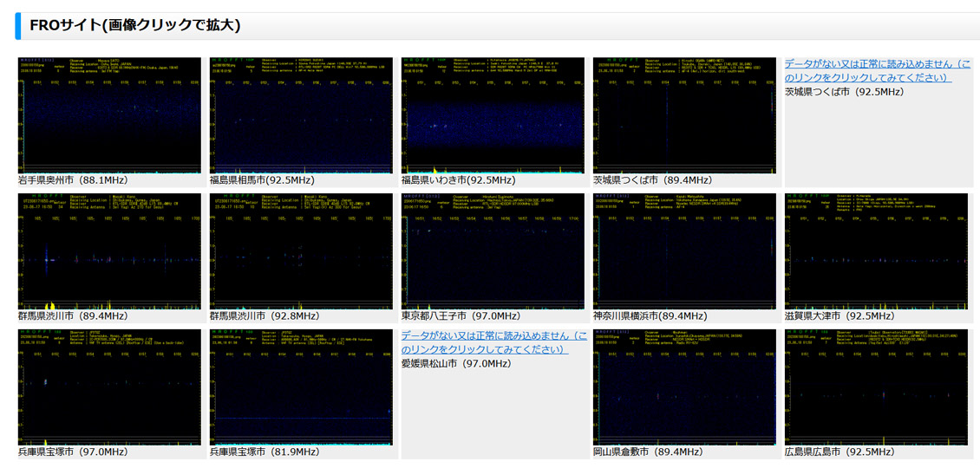
Task: Click the 神奈川県横浜市 89.4MHz spectrogram image
Action: (x=684, y=251)
